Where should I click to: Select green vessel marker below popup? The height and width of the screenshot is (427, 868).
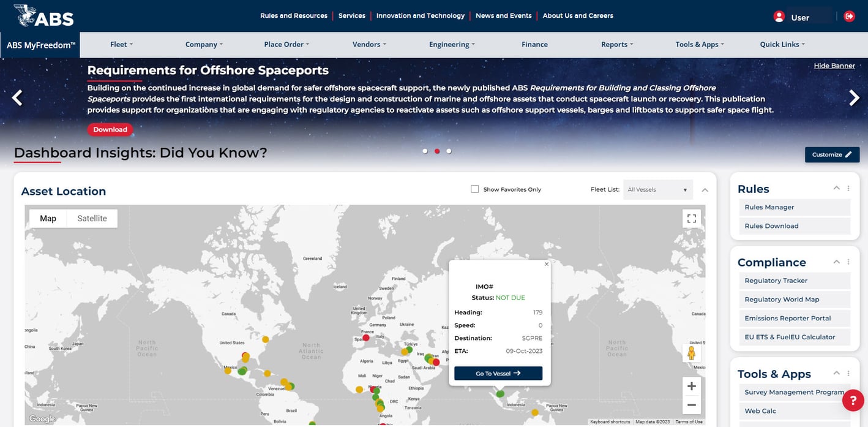pos(500,393)
